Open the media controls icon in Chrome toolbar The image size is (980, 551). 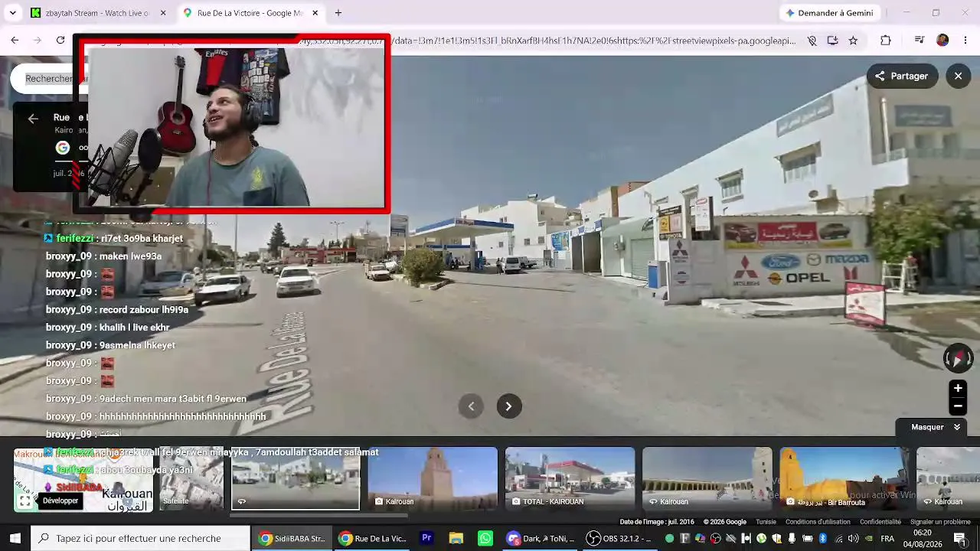click(x=920, y=41)
